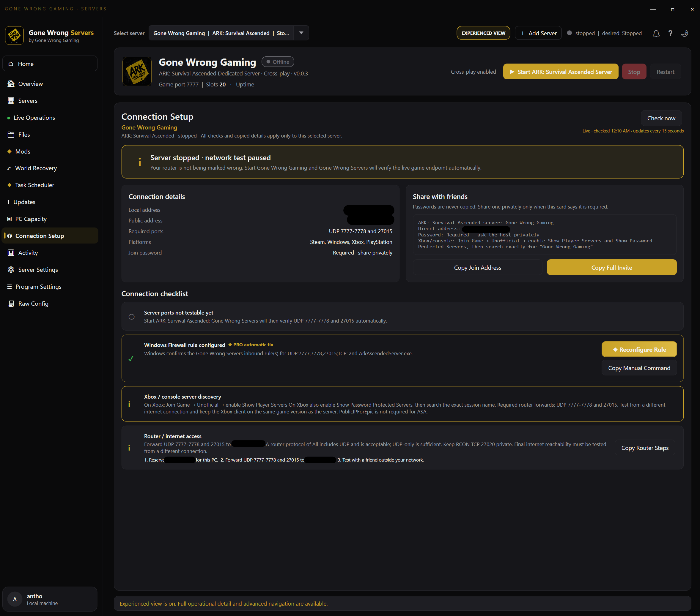Screen dimensions: 700x616
Task: Open Live Operations in the sidebar
Action: click(x=50, y=118)
